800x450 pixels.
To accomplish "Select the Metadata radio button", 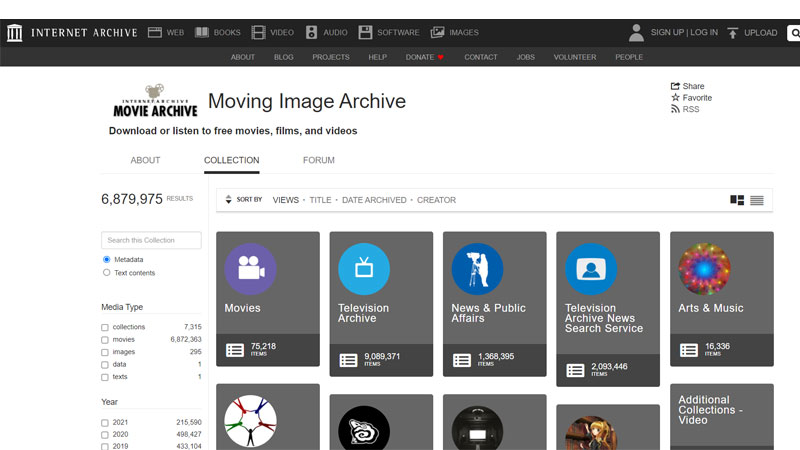I will pyautogui.click(x=107, y=260).
